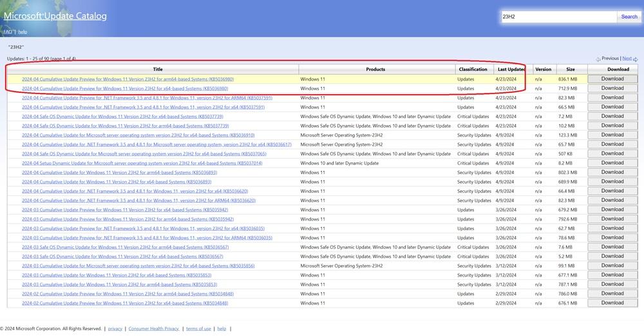
Task: Download the 2024-02 KB5034848 x64 update
Action: [612, 303]
